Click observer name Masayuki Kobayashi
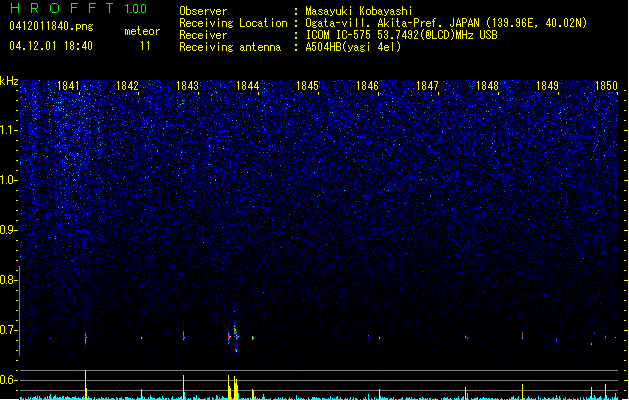The image size is (629, 400). coord(359,11)
